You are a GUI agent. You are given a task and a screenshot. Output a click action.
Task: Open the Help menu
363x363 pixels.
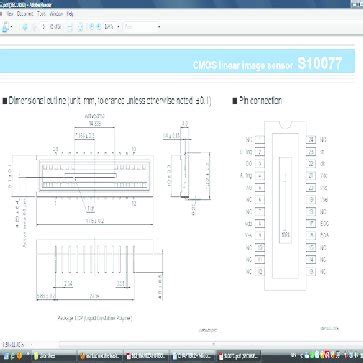pos(70,14)
